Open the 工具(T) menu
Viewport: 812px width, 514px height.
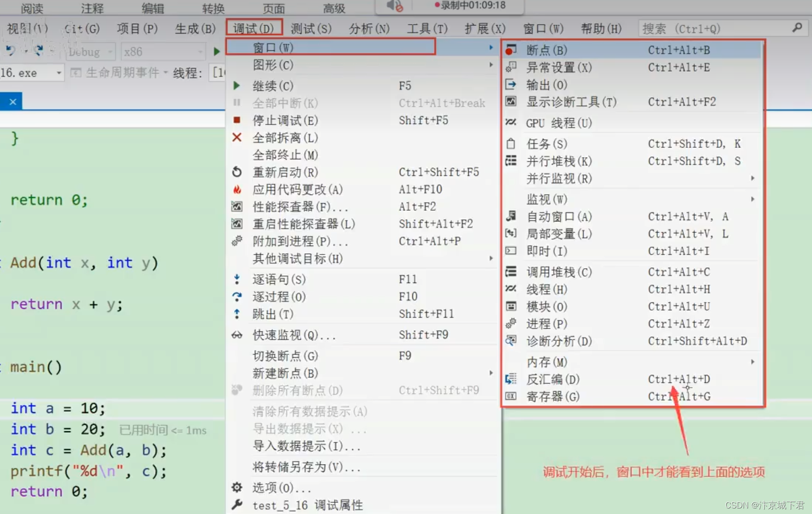(427, 28)
